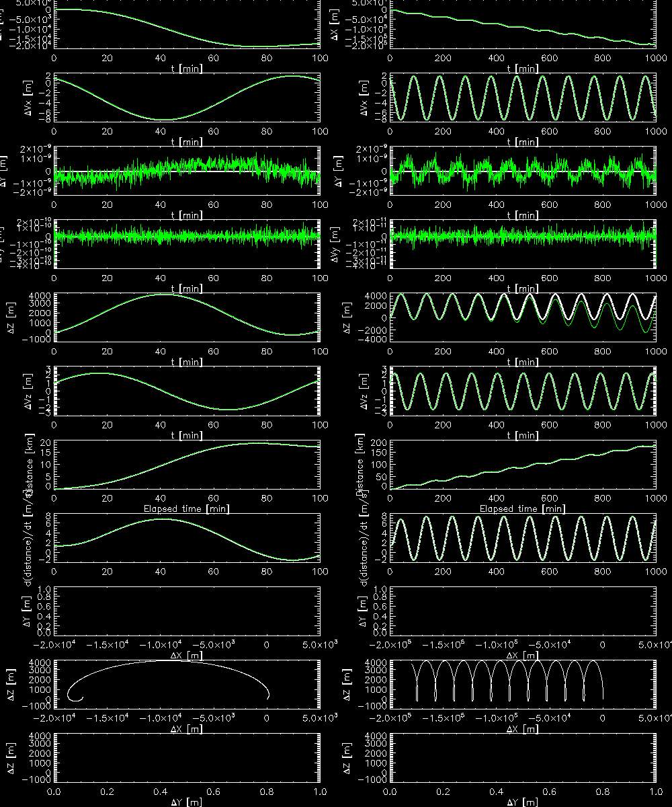Screen dimensions: 672x807
Task: Click 't [min]' below the 0–100 minute ΔVx plot
Action: pos(186,142)
